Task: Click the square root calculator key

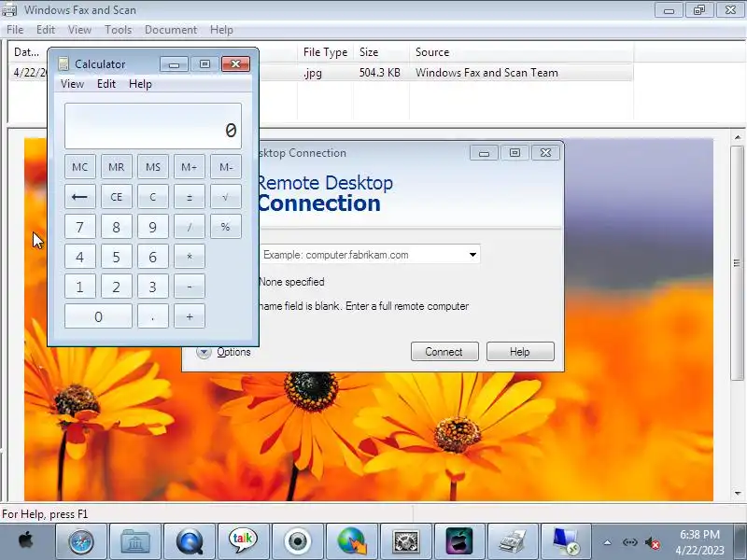Action: [x=226, y=197]
